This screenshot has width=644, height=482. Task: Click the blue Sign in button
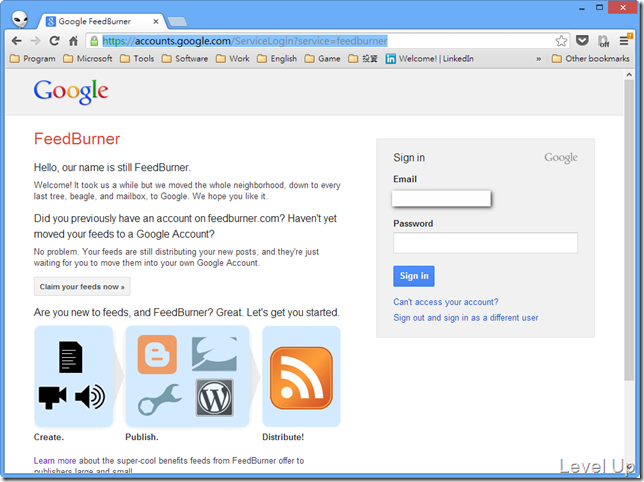[414, 276]
